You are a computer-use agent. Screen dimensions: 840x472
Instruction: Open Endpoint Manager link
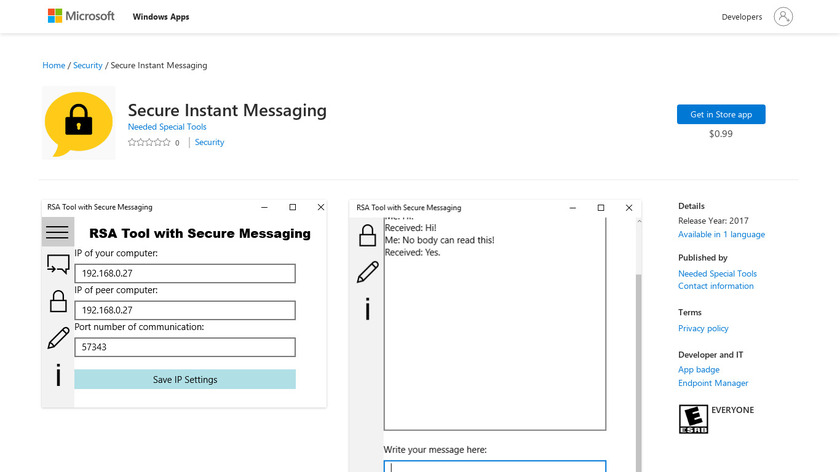click(x=712, y=383)
